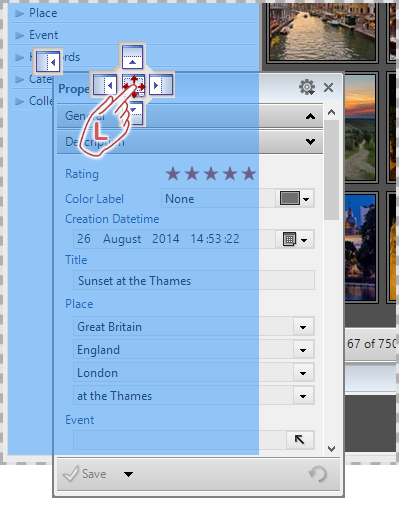Click the dock-right indicator in docking cross
Viewport: 399px width, 508px height.
pos(161,85)
